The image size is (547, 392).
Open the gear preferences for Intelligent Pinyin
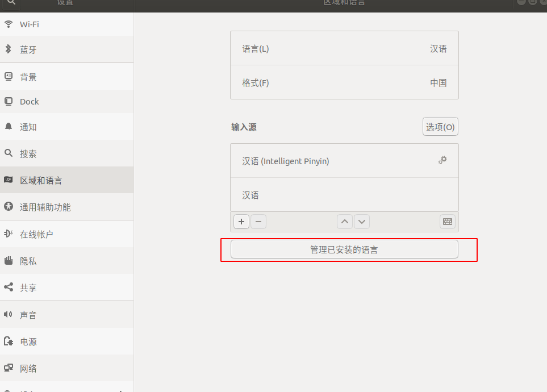(x=442, y=160)
